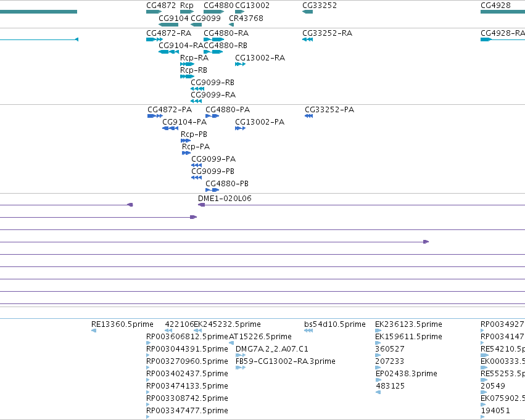525x420 pixels.
Task: Select the CG9099-RA transcript glyph
Action: pos(196,101)
